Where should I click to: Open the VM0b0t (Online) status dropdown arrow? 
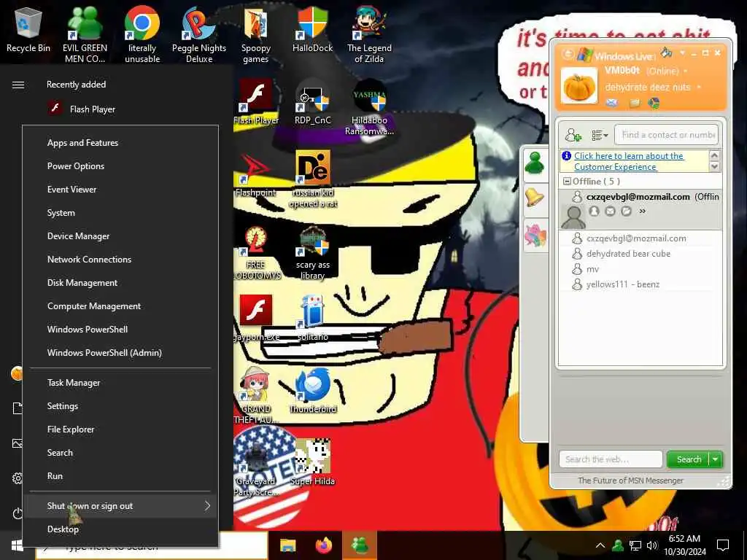click(686, 71)
